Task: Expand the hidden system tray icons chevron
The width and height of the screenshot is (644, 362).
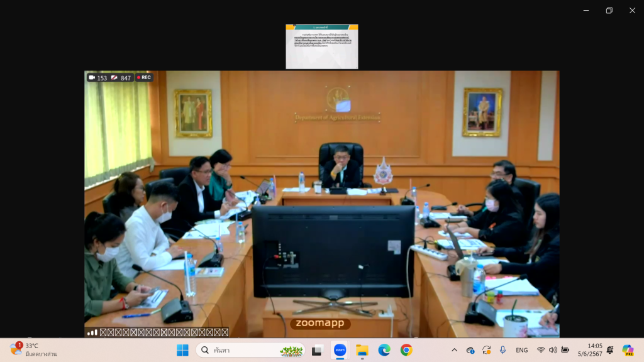Action: click(x=454, y=350)
